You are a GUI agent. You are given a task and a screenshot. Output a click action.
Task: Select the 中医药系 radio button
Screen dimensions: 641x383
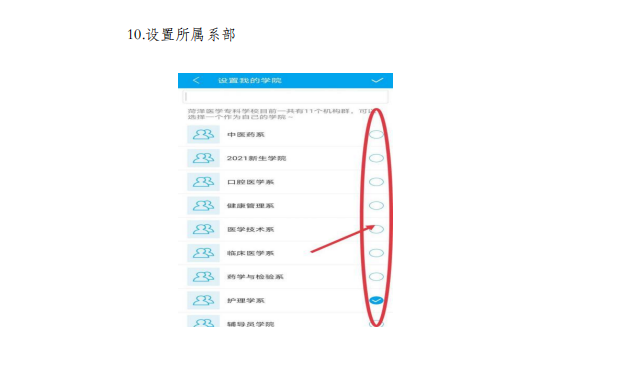pos(376,134)
